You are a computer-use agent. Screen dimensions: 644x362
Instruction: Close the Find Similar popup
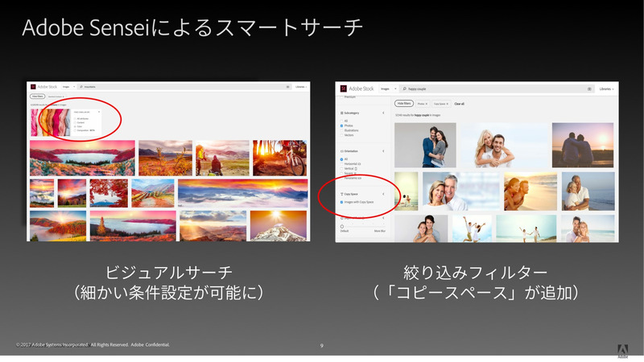[99, 112]
